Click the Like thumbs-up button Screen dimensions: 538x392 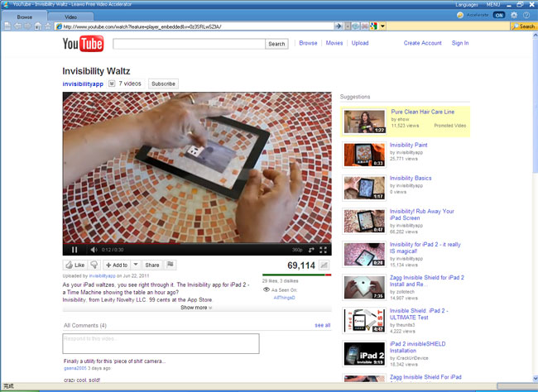coord(75,265)
